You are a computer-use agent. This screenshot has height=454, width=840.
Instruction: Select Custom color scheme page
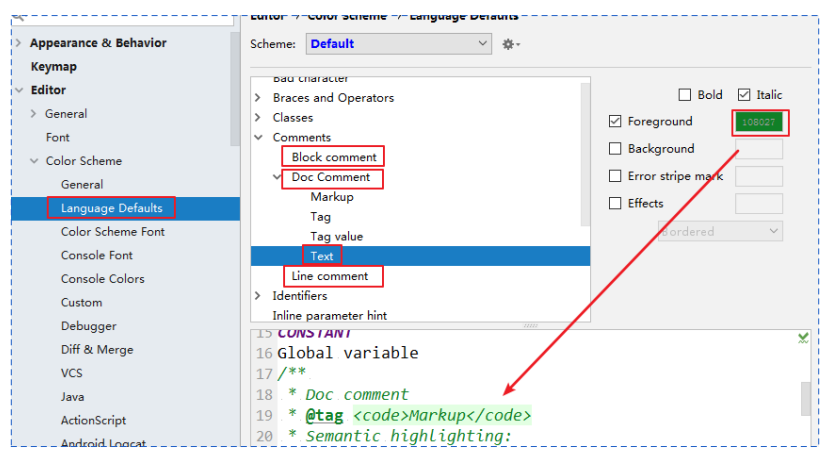pyautogui.click(x=81, y=302)
